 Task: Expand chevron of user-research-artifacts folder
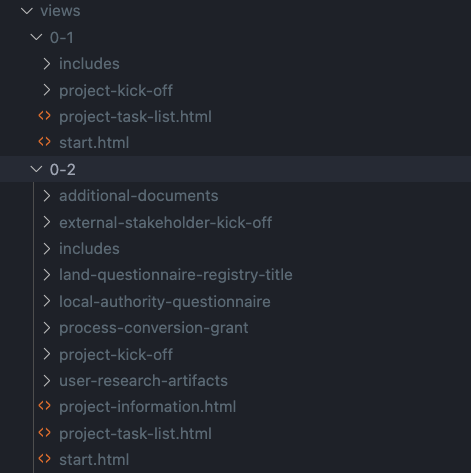47,381
